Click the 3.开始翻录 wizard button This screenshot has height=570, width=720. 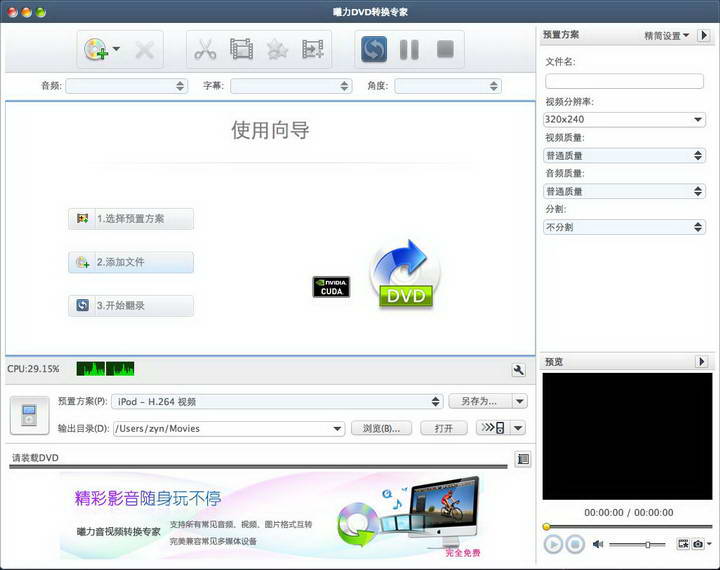(131, 305)
